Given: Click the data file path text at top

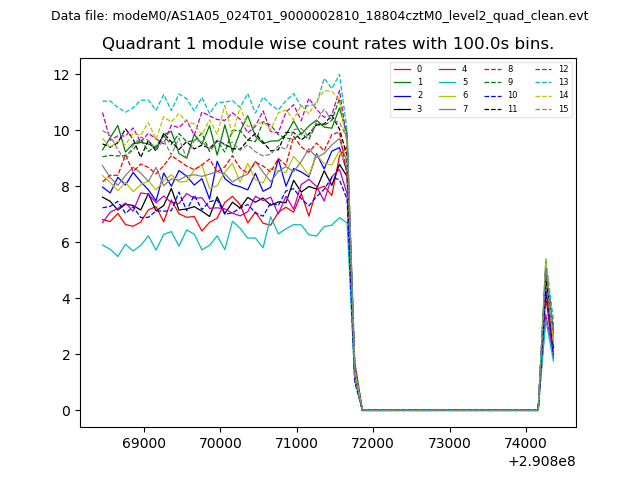Looking at the screenshot, I should pos(319,15).
